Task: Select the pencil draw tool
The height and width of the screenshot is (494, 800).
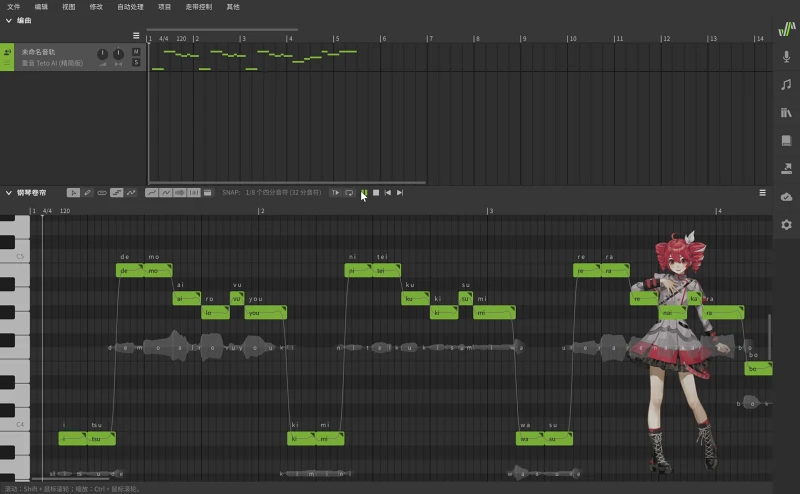Action: pos(88,192)
